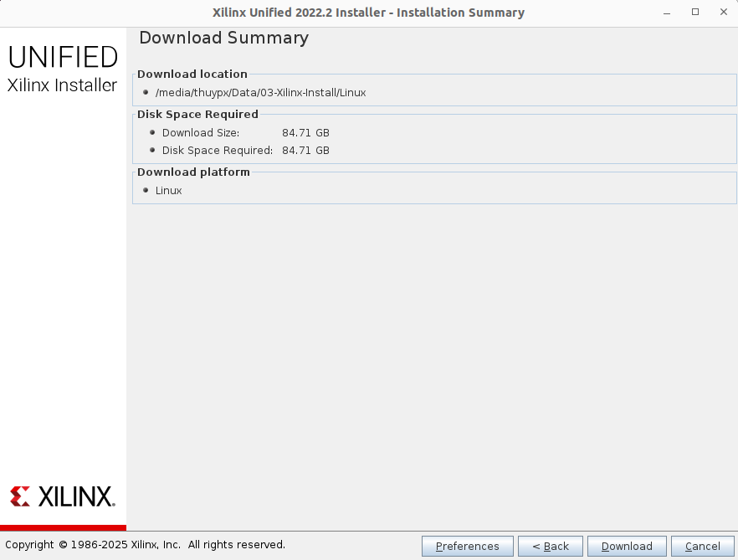738x560 pixels.
Task: Go back with the Back button
Action: pyautogui.click(x=551, y=546)
